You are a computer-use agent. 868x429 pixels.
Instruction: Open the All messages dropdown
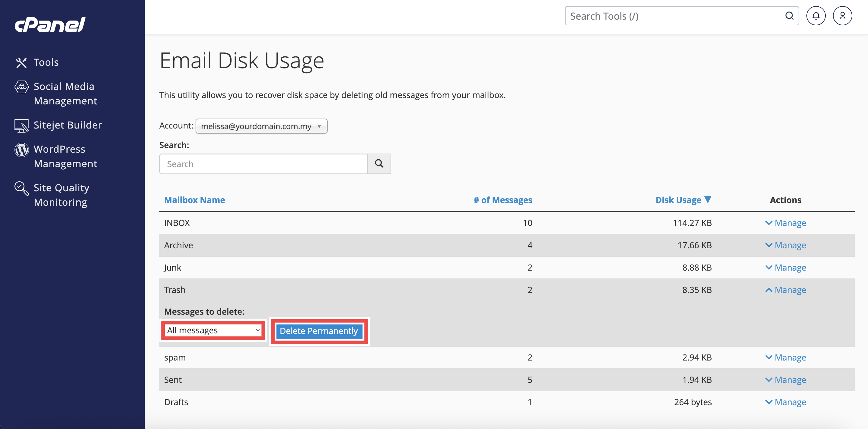click(213, 330)
